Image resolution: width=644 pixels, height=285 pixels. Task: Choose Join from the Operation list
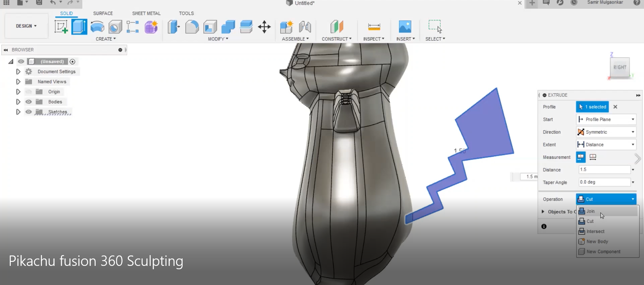[607, 211]
